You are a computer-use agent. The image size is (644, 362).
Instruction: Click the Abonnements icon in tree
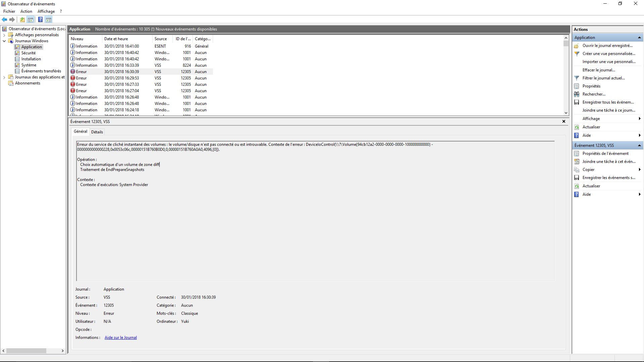pos(11,83)
